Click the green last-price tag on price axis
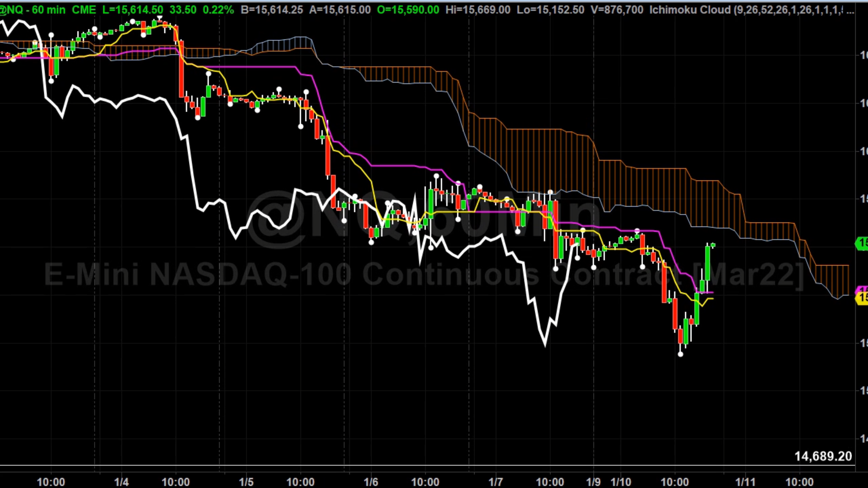Viewport: 868px width, 488px height. (862, 244)
